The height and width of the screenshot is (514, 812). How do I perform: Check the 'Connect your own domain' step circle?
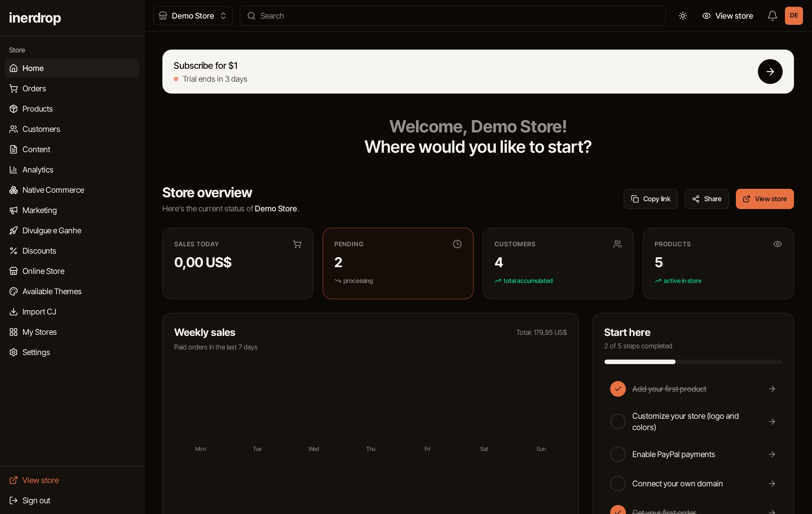tap(618, 484)
